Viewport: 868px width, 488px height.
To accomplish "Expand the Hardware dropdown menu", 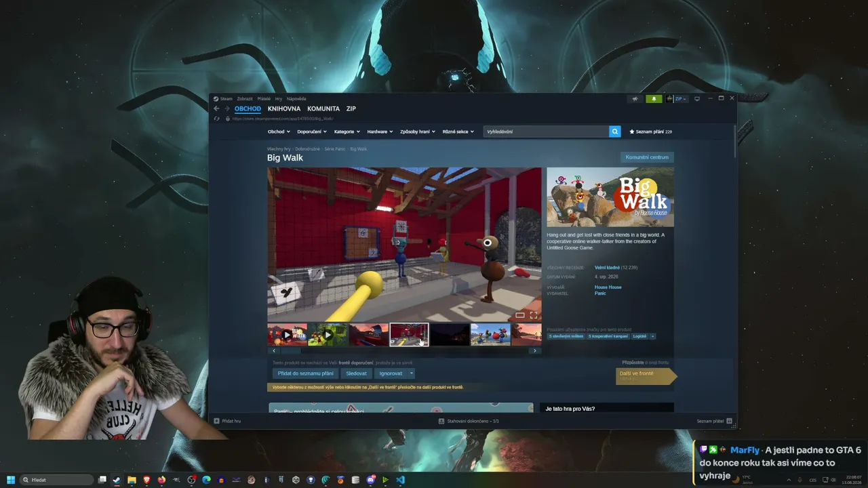I will click(380, 131).
